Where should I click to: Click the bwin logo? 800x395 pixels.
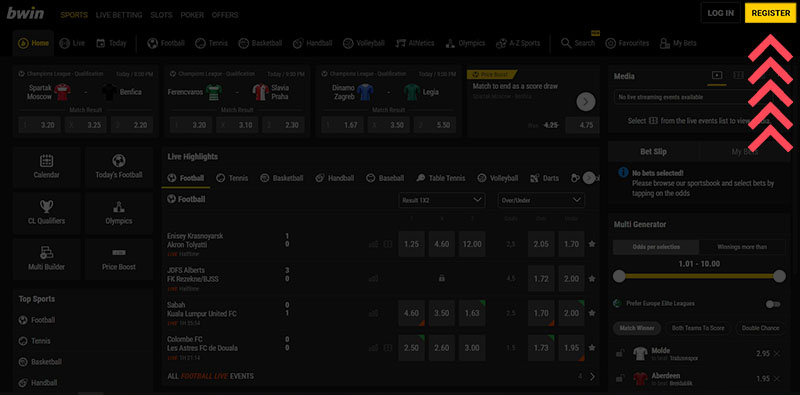[25, 14]
